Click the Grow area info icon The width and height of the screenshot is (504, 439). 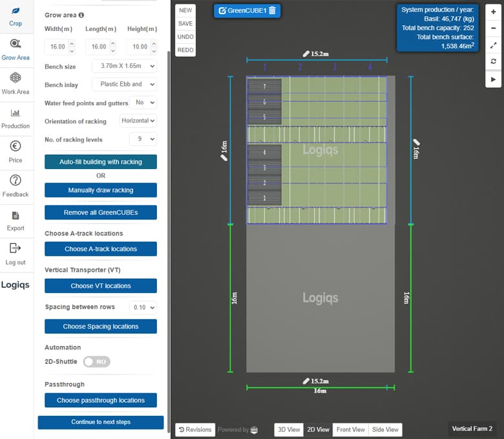coord(81,15)
